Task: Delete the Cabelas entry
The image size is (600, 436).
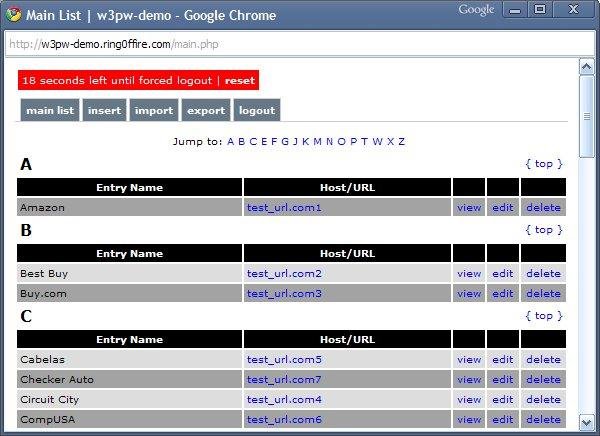Action: (x=543, y=359)
